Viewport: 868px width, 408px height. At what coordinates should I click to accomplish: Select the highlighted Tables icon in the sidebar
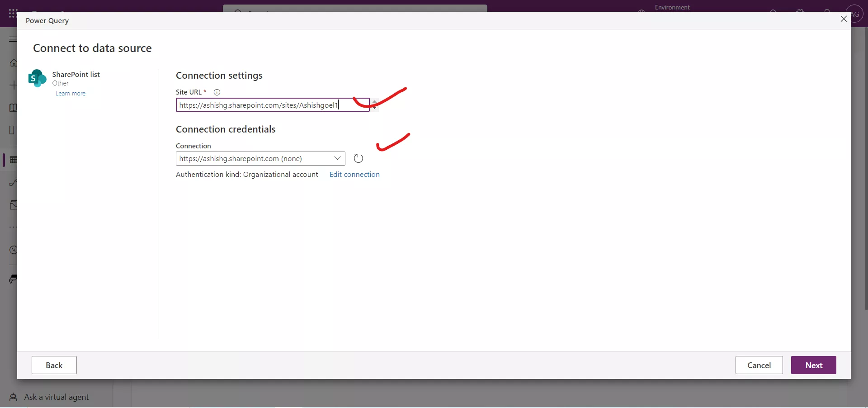tap(14, 160)
